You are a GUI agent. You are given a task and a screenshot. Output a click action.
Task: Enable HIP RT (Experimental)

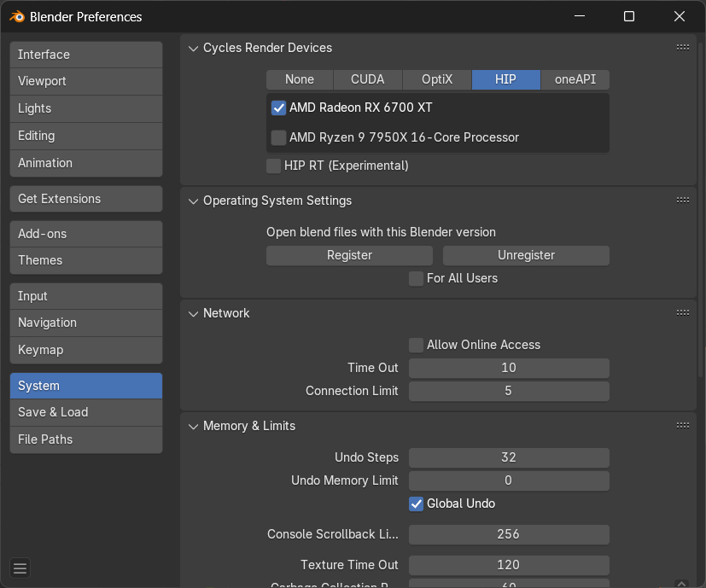273,166
